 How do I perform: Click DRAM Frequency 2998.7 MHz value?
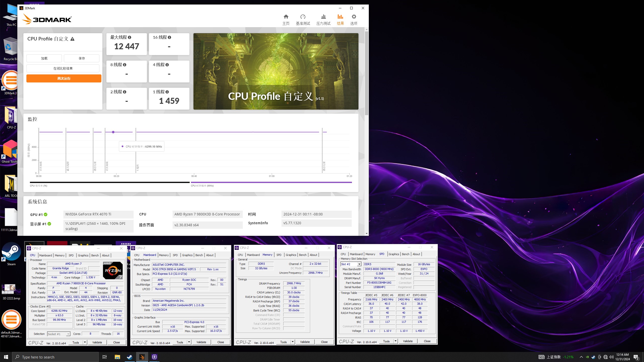[294, 283]
